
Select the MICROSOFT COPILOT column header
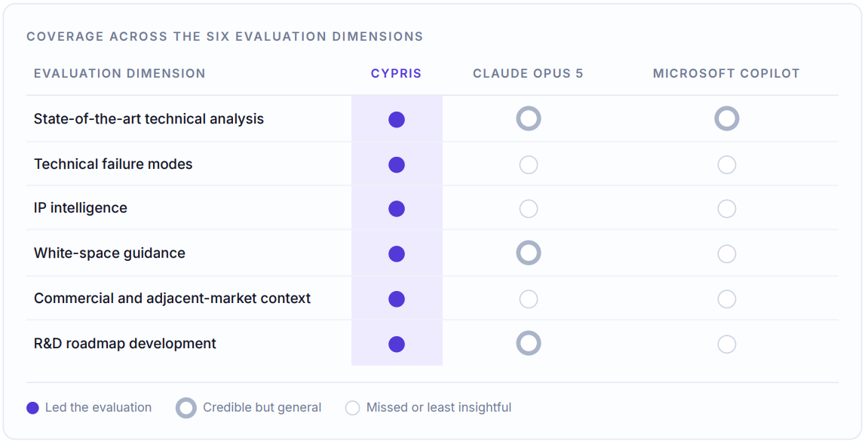point(726,74)
